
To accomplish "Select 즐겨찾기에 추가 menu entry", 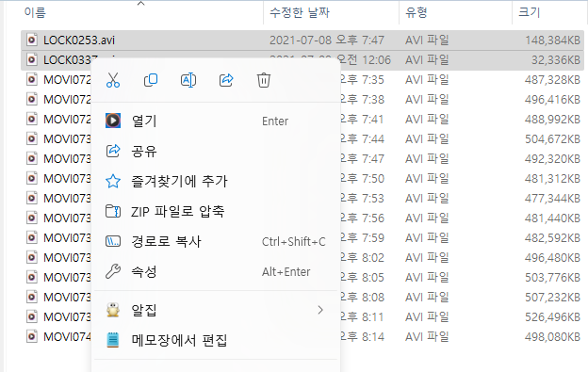I will (x=216, y=182).
